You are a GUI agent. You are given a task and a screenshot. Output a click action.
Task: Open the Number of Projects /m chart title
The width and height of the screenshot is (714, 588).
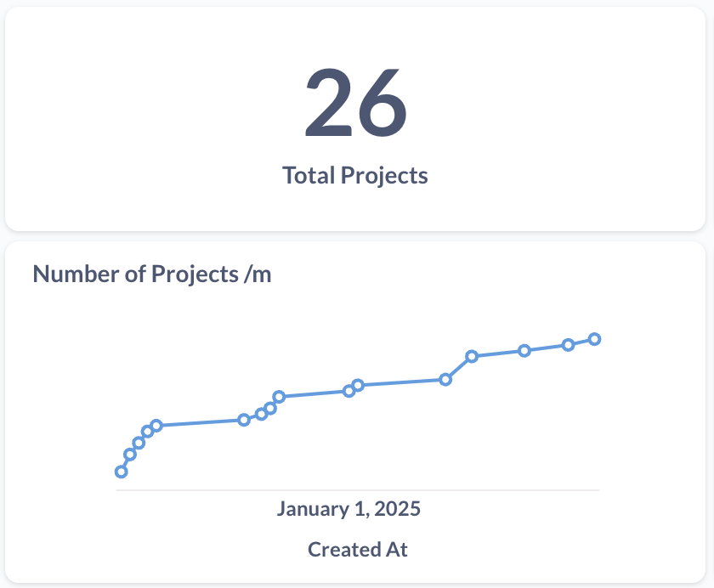click(x=152, y=274)
